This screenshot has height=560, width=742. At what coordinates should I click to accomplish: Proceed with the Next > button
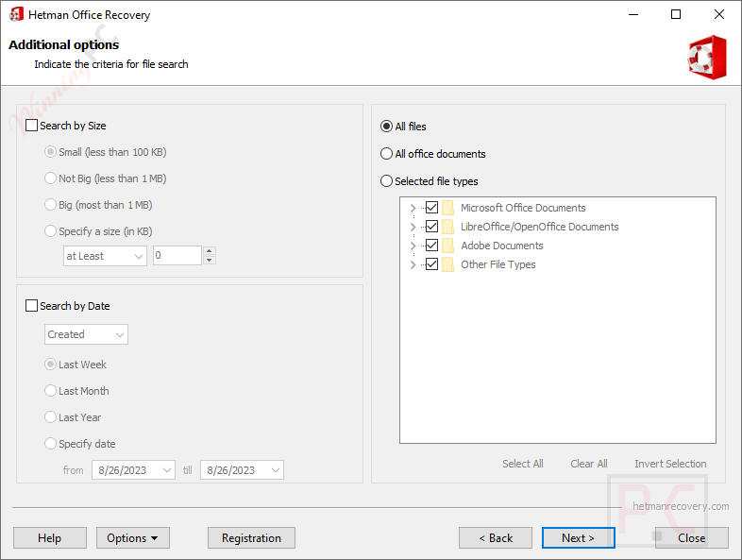pos(579,538)
